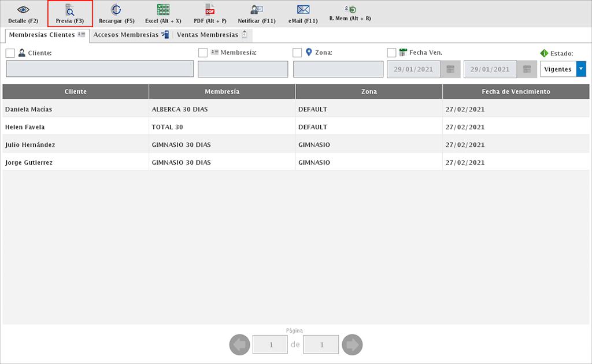Check the Zona filter checkbox

[x=297, y=53]
